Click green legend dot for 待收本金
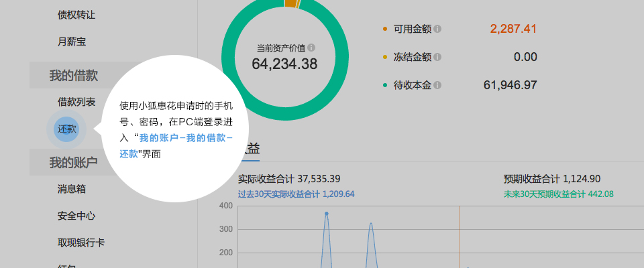This screenshot has width=644, height=268. click(385, 85)
